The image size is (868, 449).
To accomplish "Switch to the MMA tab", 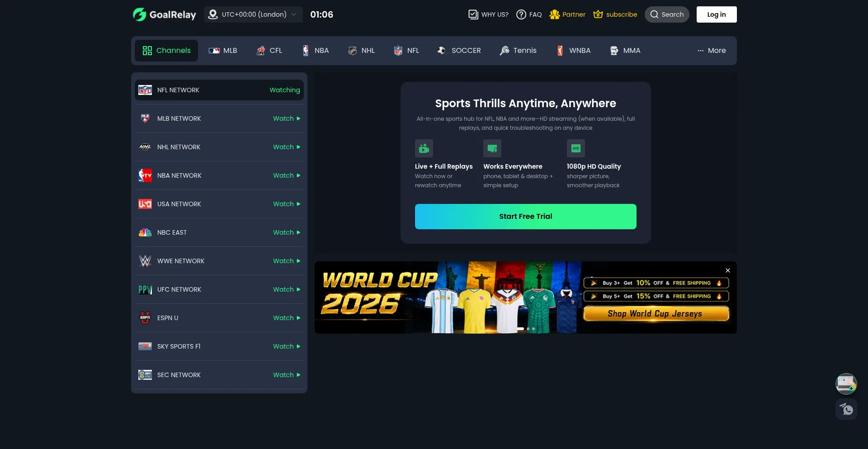I will click(x=625, y=51).
